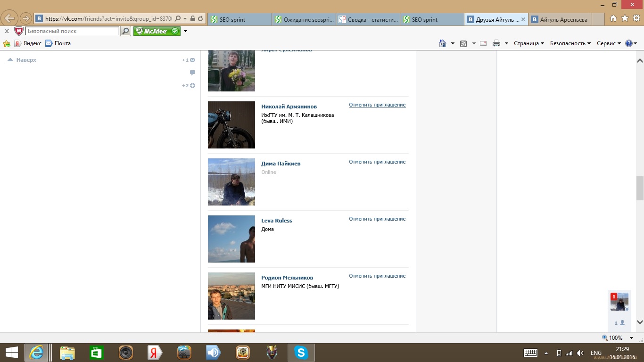644x362 pixels.
Task: Open the Сервис menu
Action: point(609,43)
